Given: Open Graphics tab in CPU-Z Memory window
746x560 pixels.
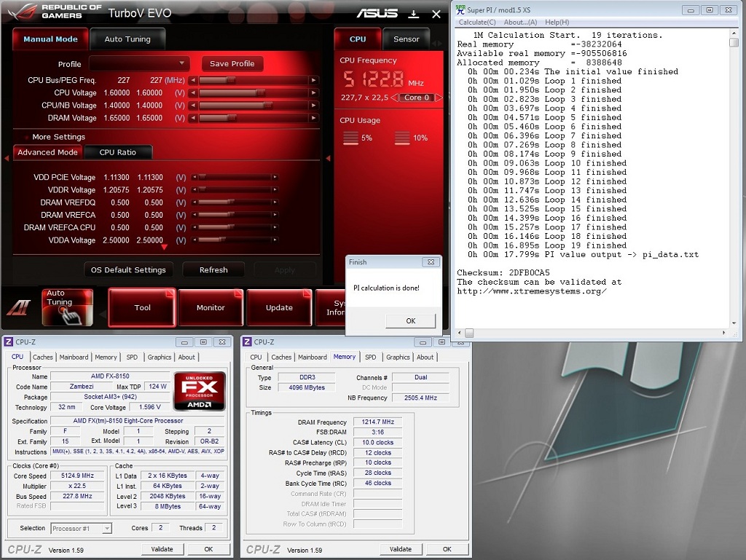Looking at the screenshot, I should pyautogui.click(x=398, y=357).
